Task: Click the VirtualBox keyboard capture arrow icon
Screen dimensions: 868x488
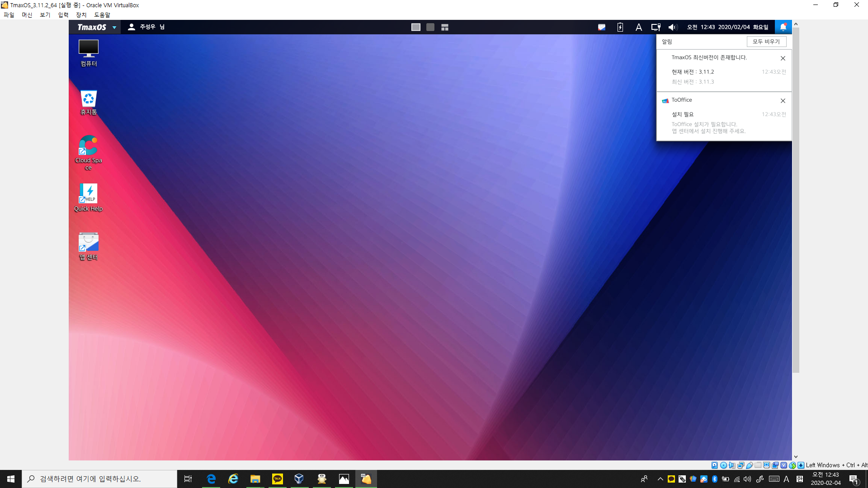Action: [x=801, y=465]
